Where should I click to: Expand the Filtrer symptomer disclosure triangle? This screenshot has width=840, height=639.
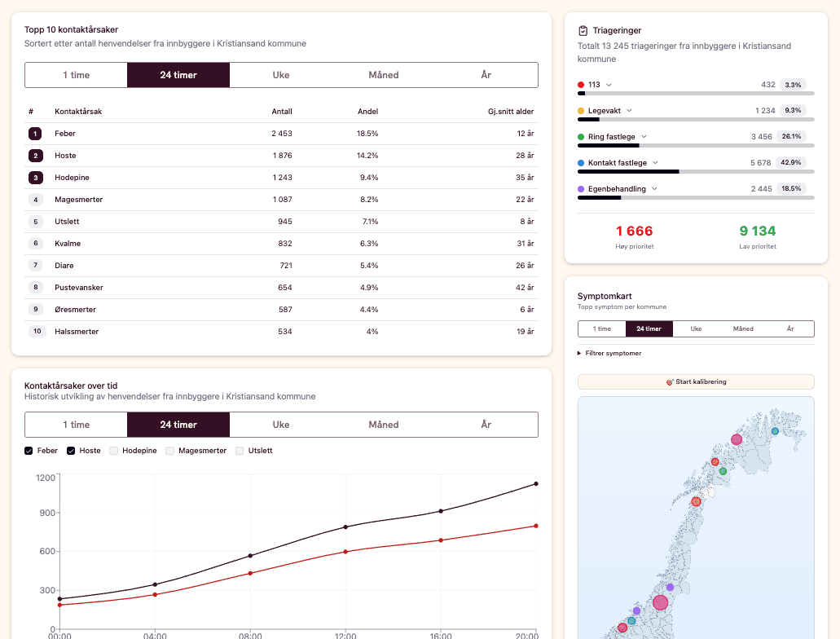[579, 353]
